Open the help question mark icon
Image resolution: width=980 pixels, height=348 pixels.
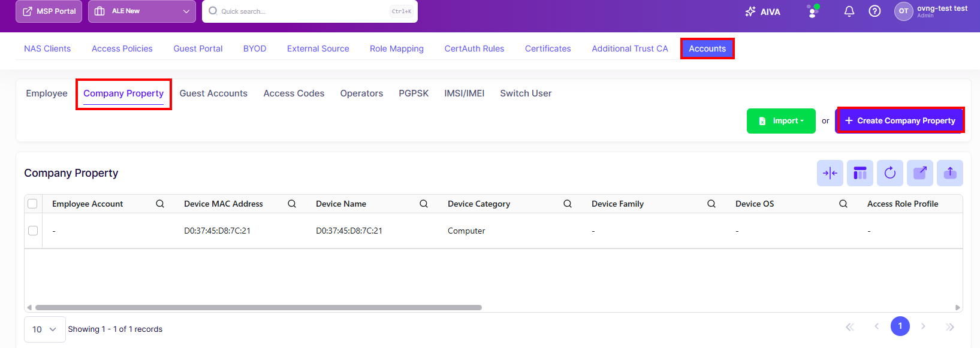(x=875, y=11)
